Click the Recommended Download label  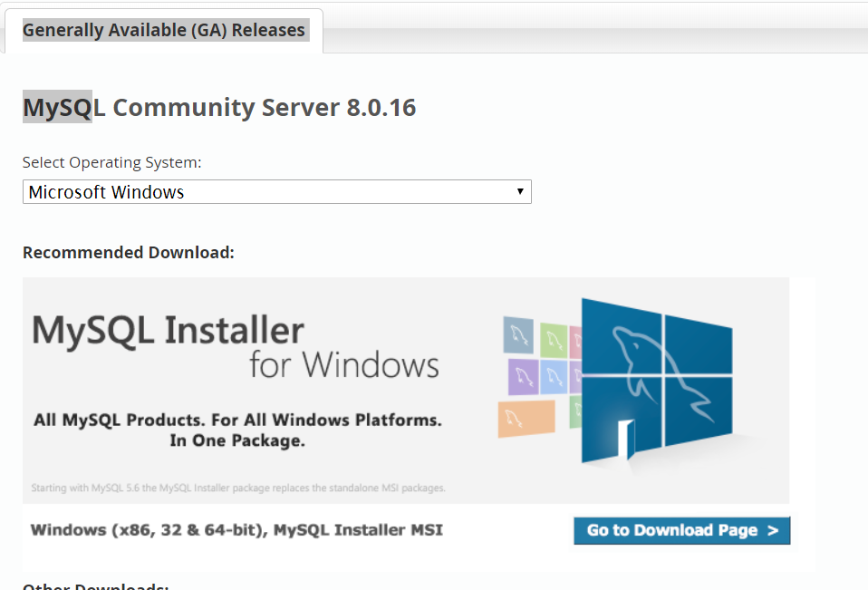129,252
